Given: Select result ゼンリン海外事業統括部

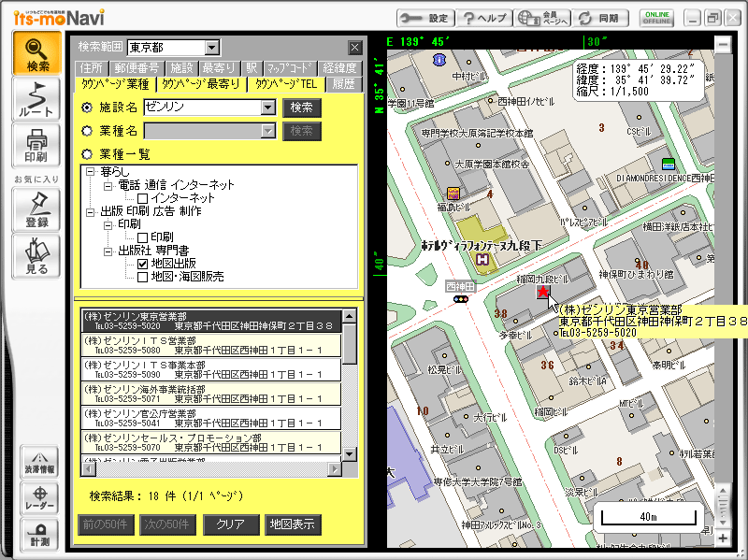Looking at the screenshot, I should pos(212,394).
